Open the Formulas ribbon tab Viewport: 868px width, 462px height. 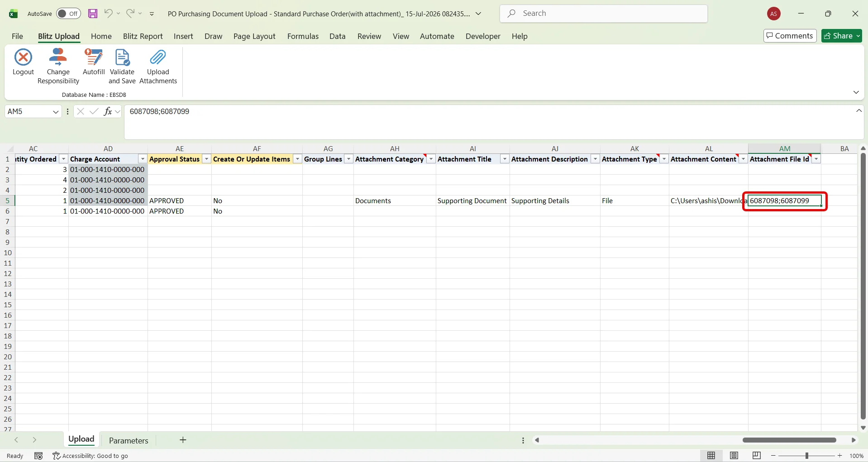303,36
